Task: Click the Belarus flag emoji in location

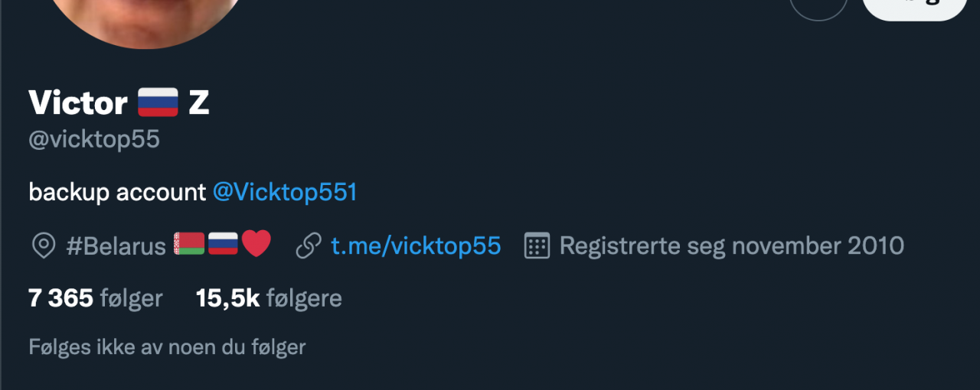Action: point(189,245)
